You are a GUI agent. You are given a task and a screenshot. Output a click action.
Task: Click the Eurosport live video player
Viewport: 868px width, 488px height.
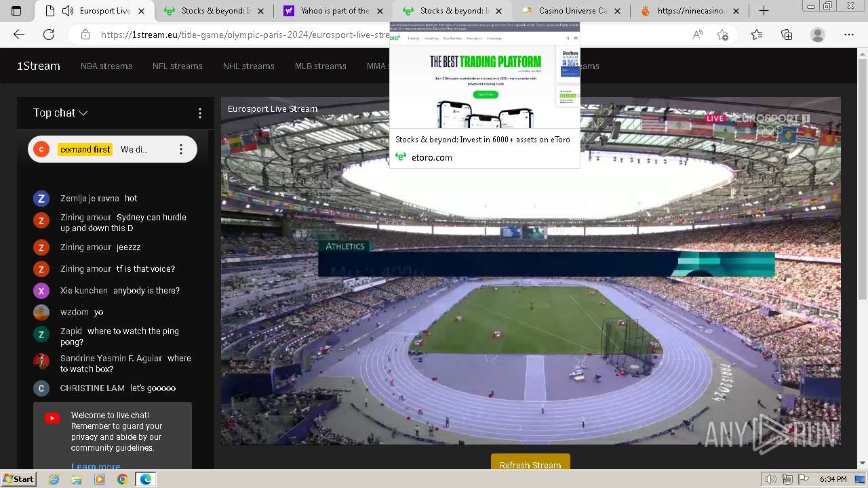pos(531,271)
